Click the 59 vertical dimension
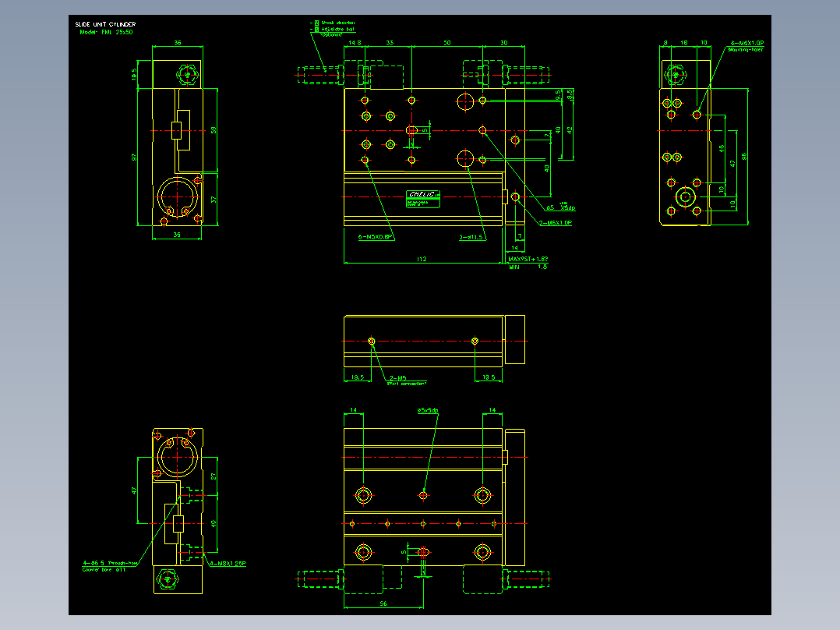The height and width of the screenshot is (630, 840). (214, 130)
